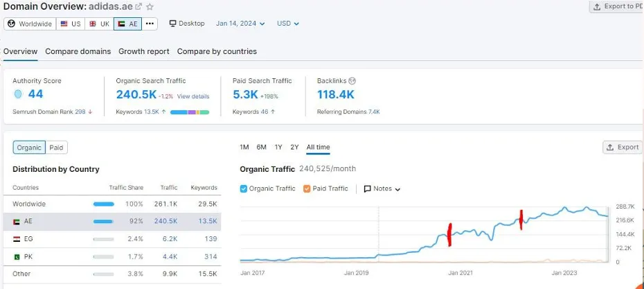Click EG keywords value 139
The width and height of the screenshot is (644, 289).
coord(211,238)
